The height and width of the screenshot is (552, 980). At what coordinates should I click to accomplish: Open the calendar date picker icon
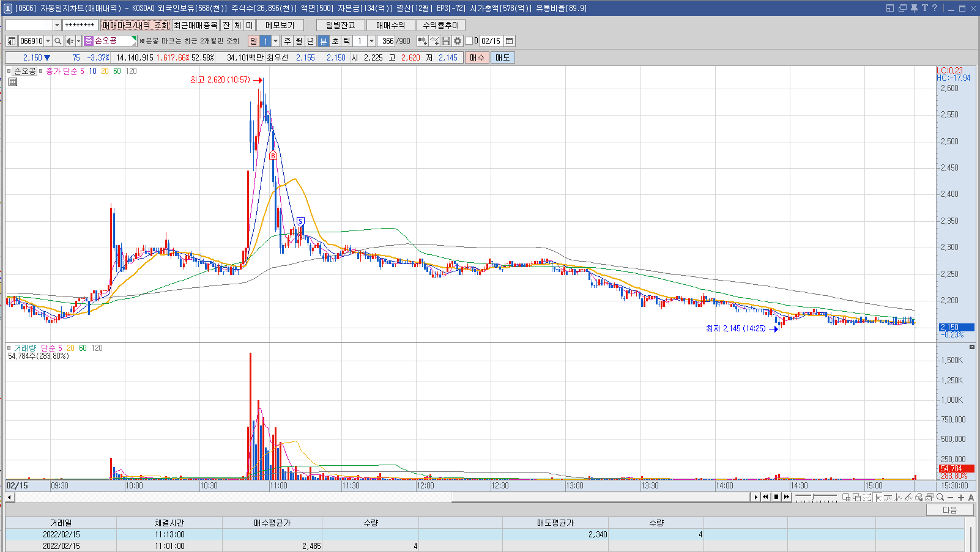click(x=509, y=41)
